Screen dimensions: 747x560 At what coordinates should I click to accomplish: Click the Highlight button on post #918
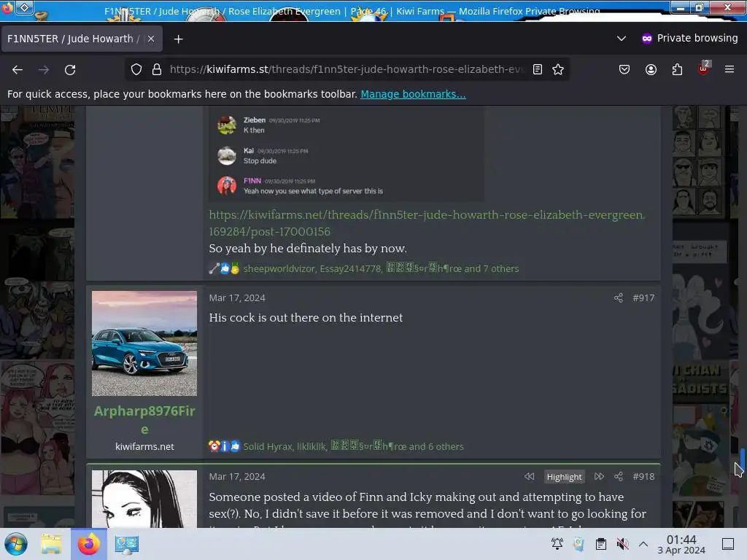pyautogui.click(x=564, y=477)
